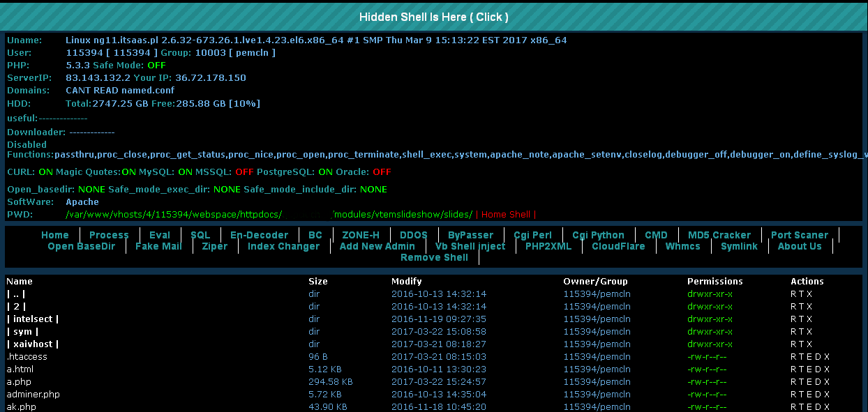868x412 pixels.
Task: Open the Symlink tool
Action: click(739, 246)
